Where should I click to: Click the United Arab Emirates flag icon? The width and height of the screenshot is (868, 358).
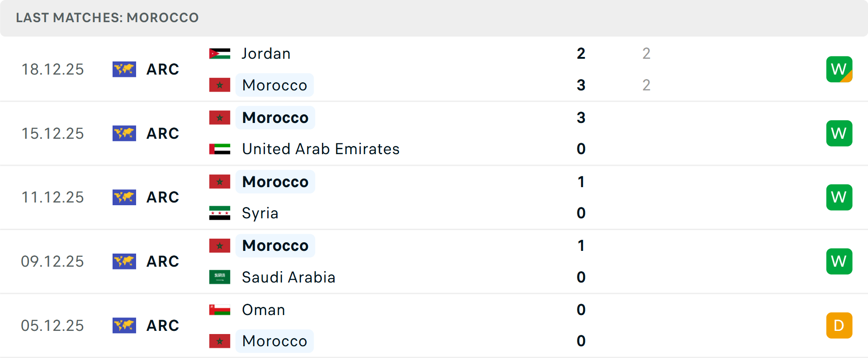(220, 149)
